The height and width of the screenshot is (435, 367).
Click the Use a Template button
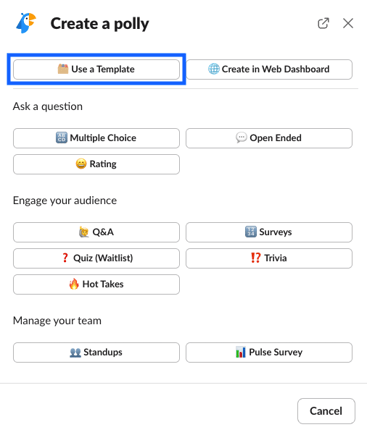96,69
